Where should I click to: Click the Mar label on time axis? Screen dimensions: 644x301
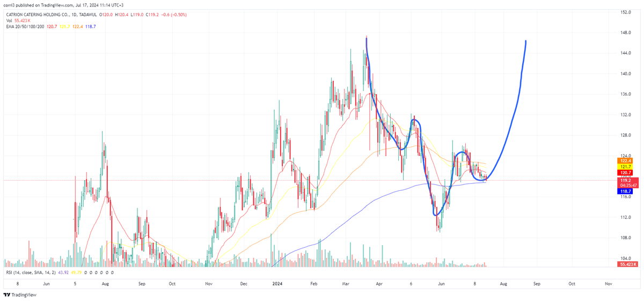[x=346, y=283]
